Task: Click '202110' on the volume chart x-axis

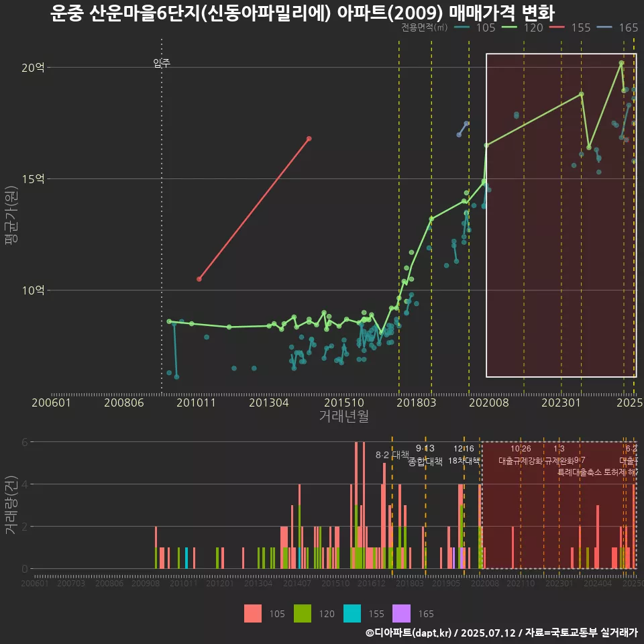Action: coord(521,583)
